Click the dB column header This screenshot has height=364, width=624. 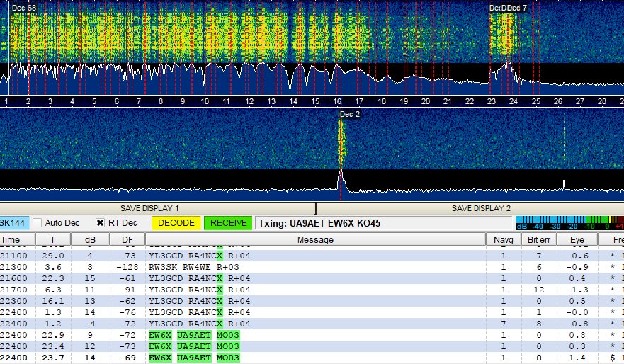tap(91, 240)
